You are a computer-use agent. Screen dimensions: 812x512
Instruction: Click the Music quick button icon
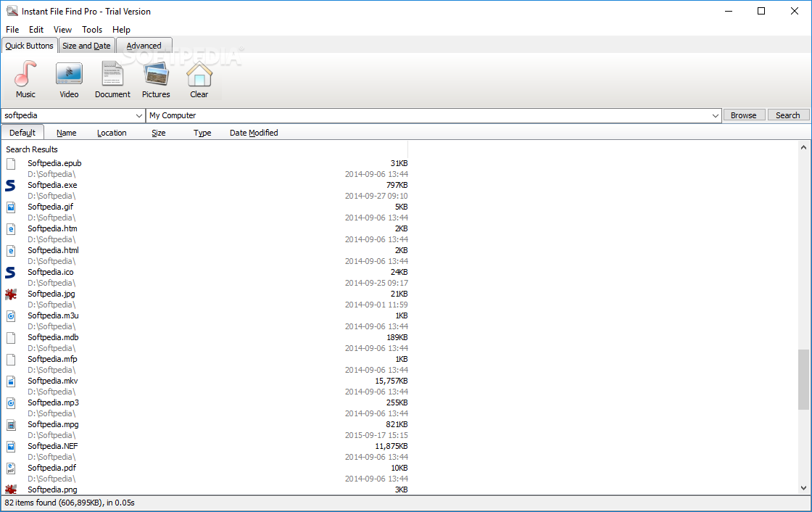coord(25,73)
